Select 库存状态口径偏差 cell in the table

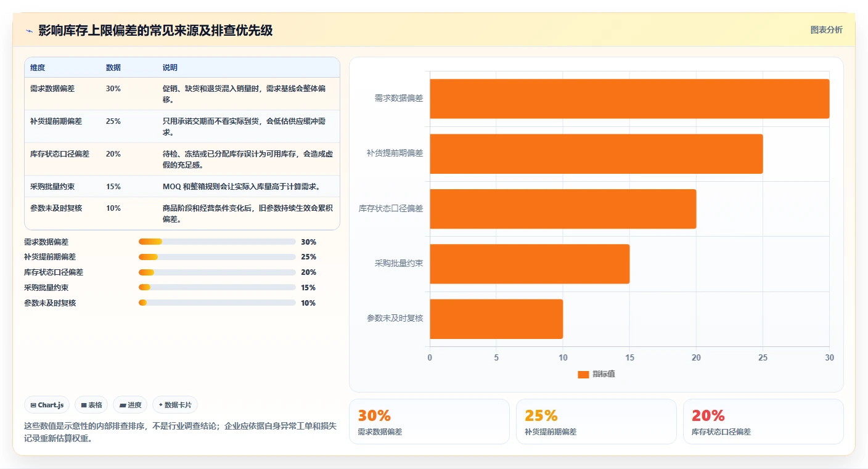pyautogui.click(x=60, y=154)
